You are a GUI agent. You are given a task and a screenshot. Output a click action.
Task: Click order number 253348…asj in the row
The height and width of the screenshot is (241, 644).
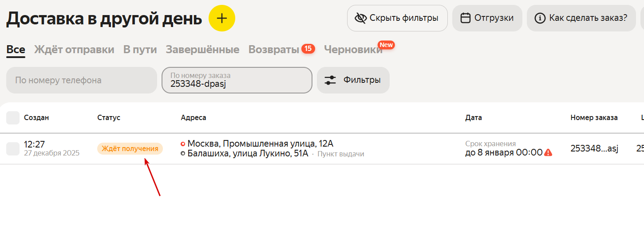594,149
